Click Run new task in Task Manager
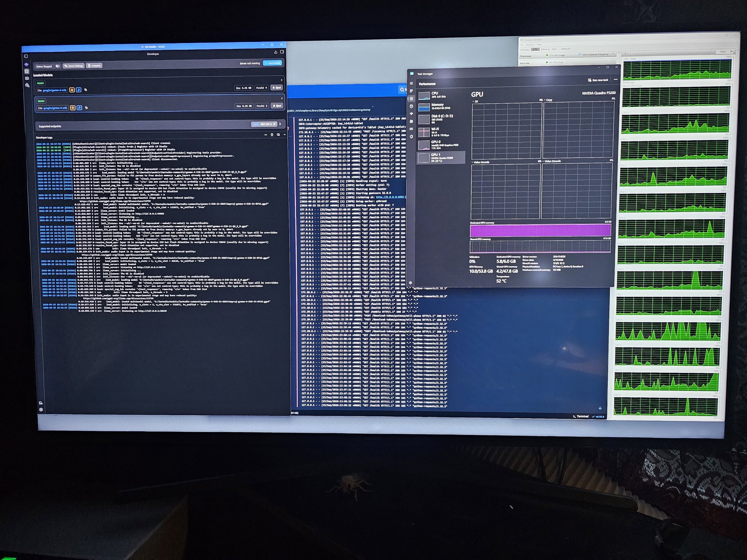This screenshot has width=747, height=560. (x=598, y=80)
